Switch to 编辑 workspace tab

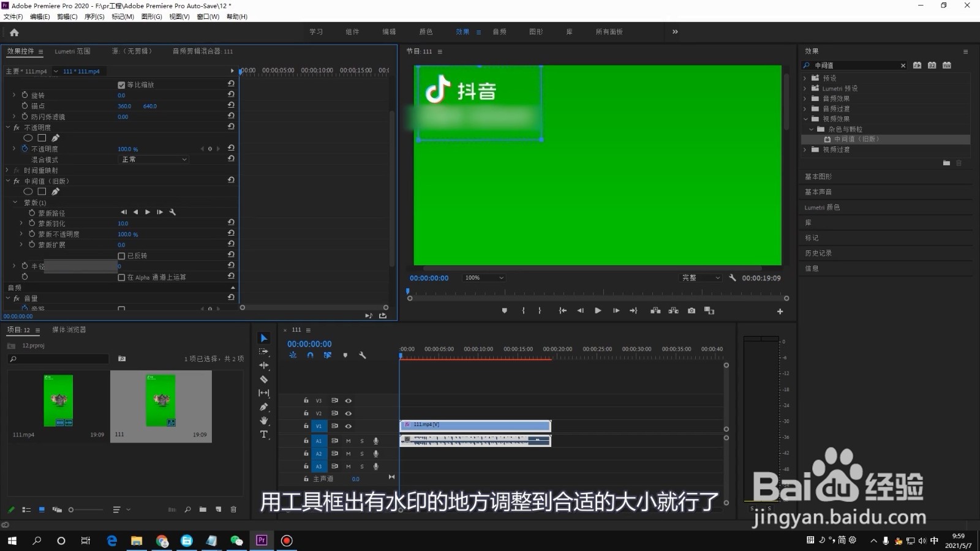389,32
